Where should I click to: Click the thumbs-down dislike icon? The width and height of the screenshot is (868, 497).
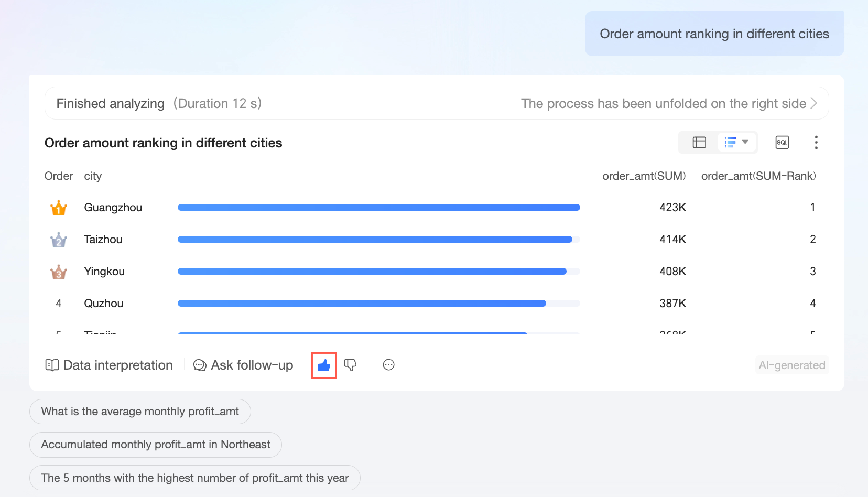(x=350, y=365)
